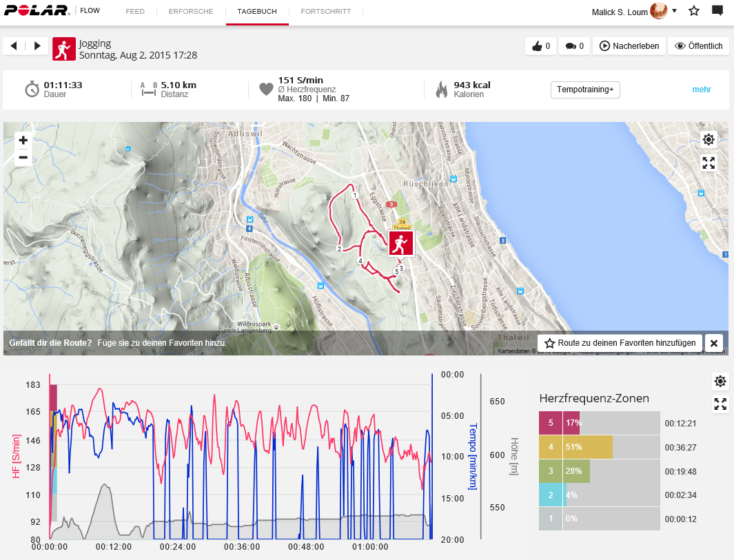Image resolution: width=734 pixels, height=560 pixels.
Task: Expand the chart to fullscreen
Action: [720, 404]
